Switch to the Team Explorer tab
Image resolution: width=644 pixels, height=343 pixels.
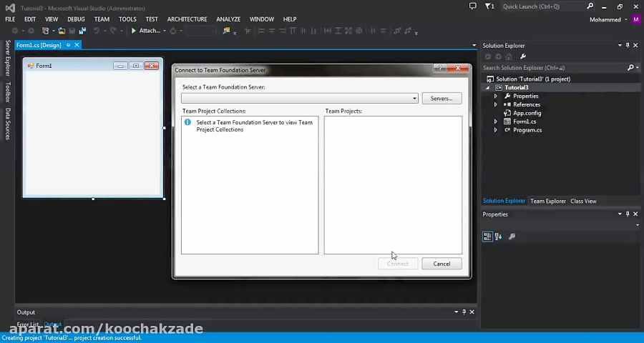[547, 202]
